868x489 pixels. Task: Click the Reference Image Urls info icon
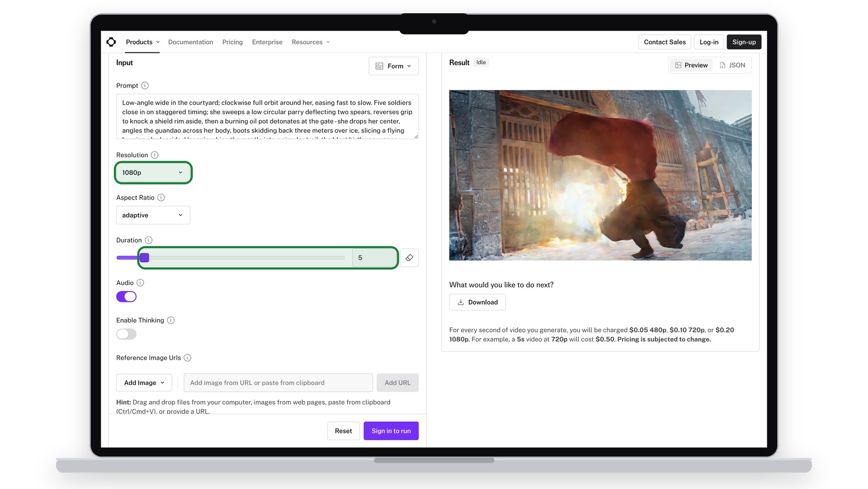click(187, 358)
